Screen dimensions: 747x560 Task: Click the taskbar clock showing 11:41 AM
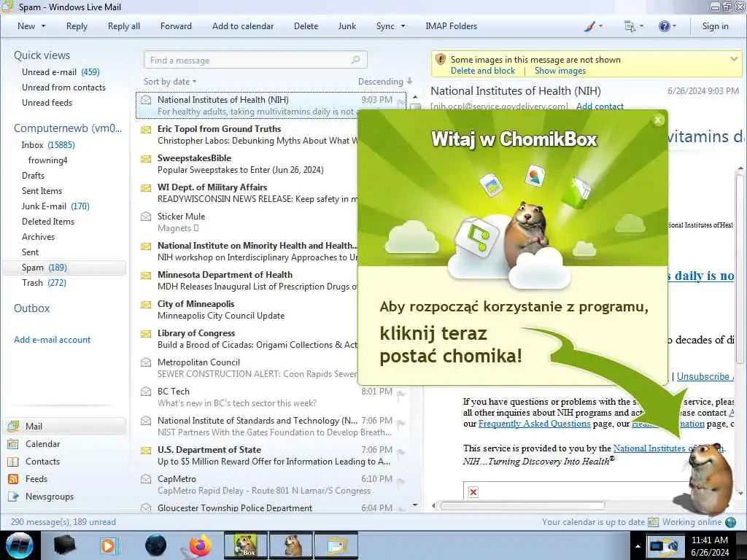pos(710,545)
